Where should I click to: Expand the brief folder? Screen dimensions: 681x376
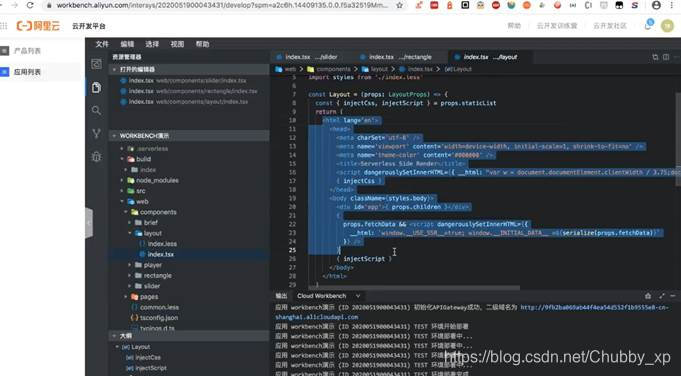click(x=150, y=222)
